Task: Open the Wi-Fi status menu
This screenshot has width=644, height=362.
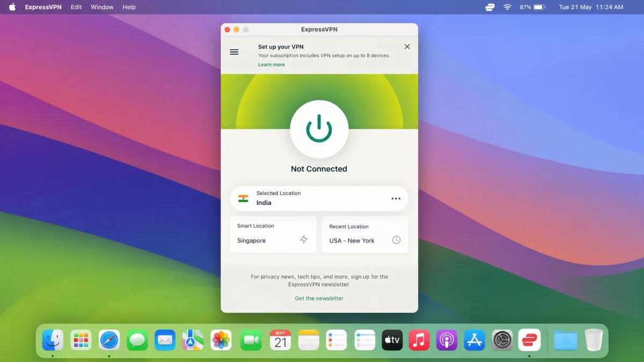Action: click(x=507, y=7)
